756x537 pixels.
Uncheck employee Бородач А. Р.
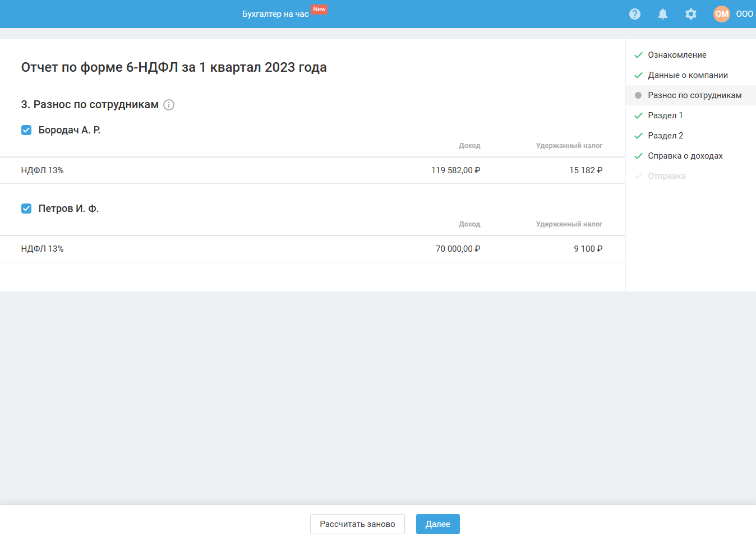(x=26, y=130)
